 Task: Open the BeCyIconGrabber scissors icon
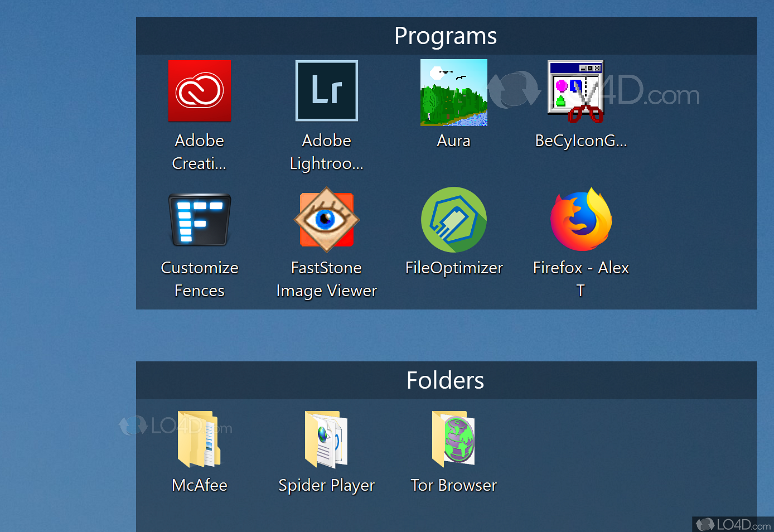point(576,91)
